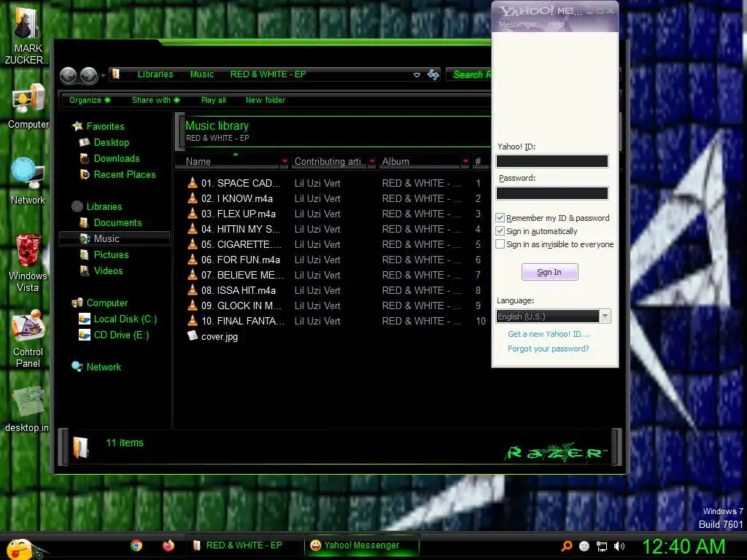Click the VLC icon of 01. SPACE CAD...
Screen dimensions: 747x560
[193, 183]
